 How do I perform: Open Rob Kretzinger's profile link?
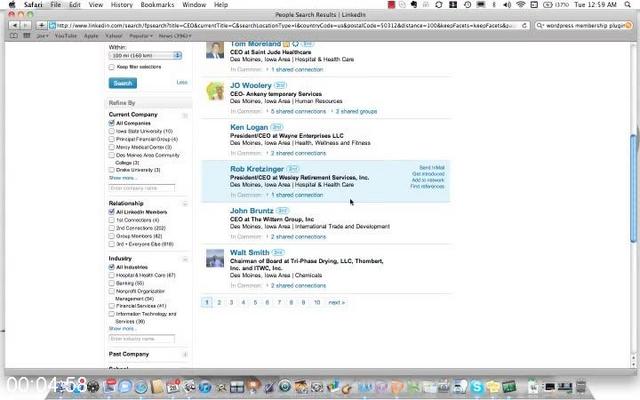pos(257,169)
